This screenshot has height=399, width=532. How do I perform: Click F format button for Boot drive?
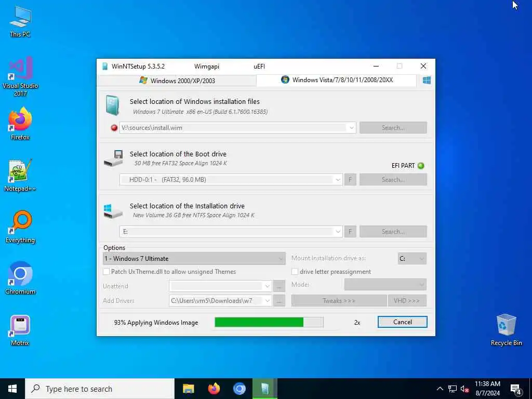350,180
